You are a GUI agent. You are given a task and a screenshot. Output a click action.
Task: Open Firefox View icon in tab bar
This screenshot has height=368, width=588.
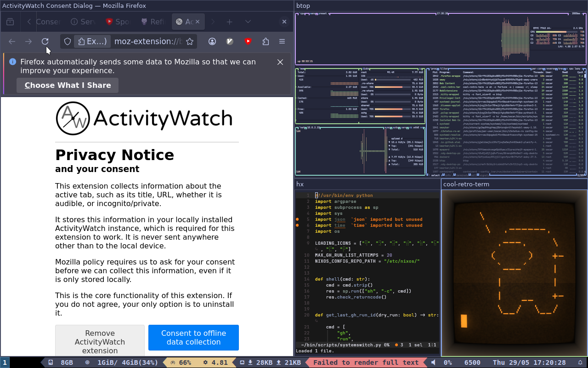point(10,22)
